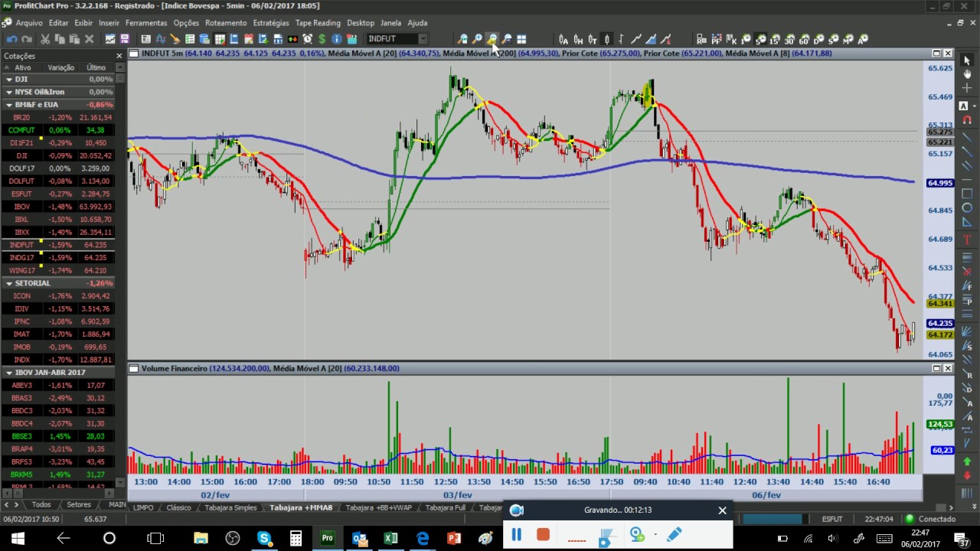Viewport: 980px width, 551px height.
Task: Collapse the DJI quote group
Action: 9,79
